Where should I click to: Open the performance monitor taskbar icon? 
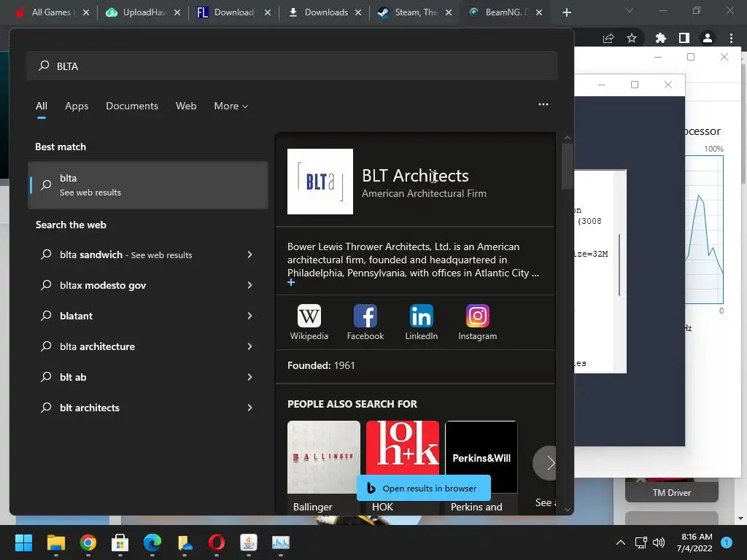tap(281, 542)
